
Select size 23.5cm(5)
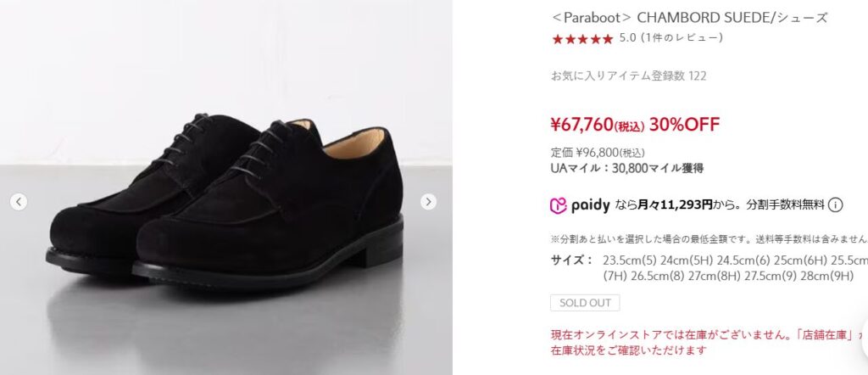[x=628, y=260]
